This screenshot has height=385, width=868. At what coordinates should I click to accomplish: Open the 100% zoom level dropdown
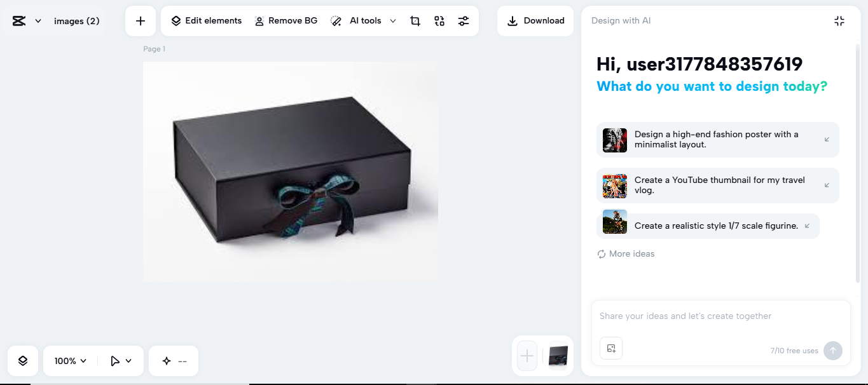point(69,360)
